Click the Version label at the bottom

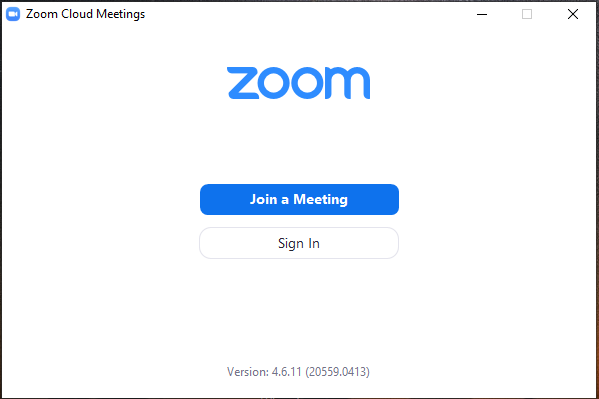(x=248, y=371)
